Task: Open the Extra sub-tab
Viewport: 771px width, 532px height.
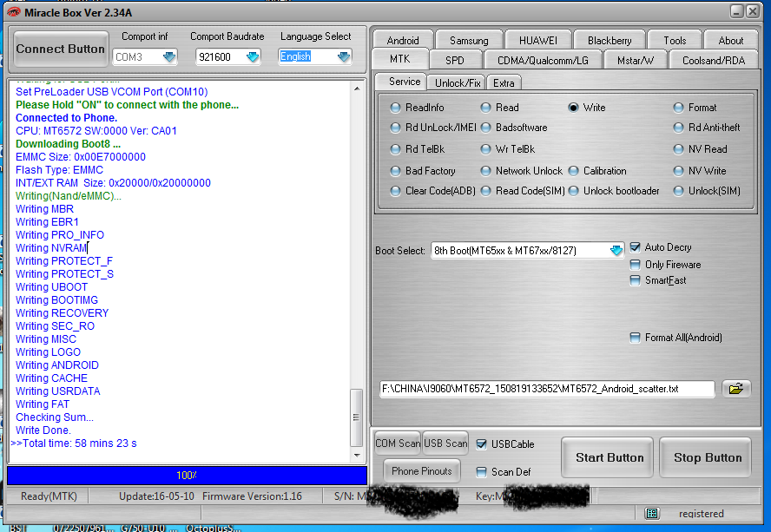Action: (504, 83)
